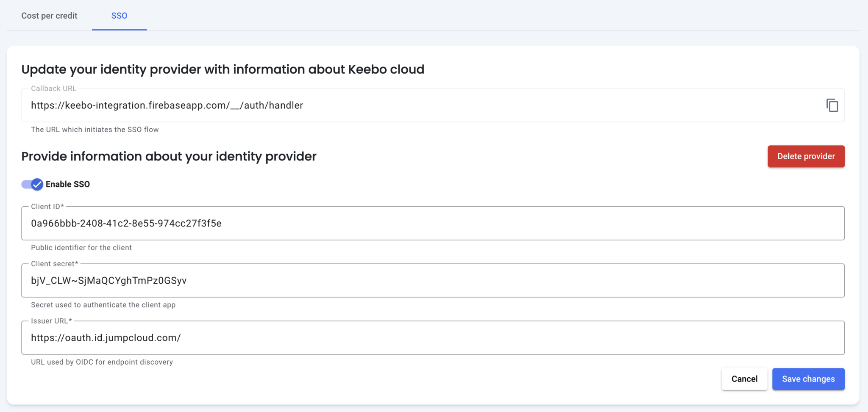Place cursor in the Issuer URL field

pyautogui.click(x=432, y=338)
